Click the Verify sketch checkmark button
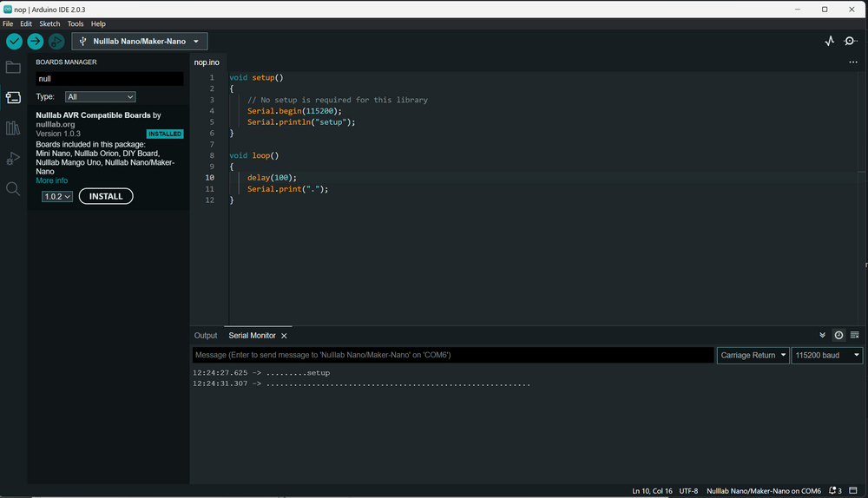The height and width of the screenshot is (498, 868). click(x=14, y=41)
